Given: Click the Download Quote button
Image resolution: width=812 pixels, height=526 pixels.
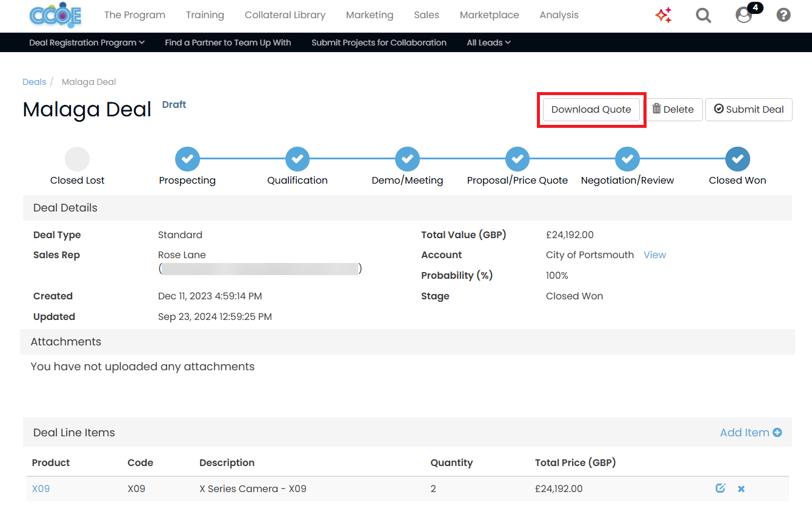Looking at the screenshot, I should [x=591, y=110].
